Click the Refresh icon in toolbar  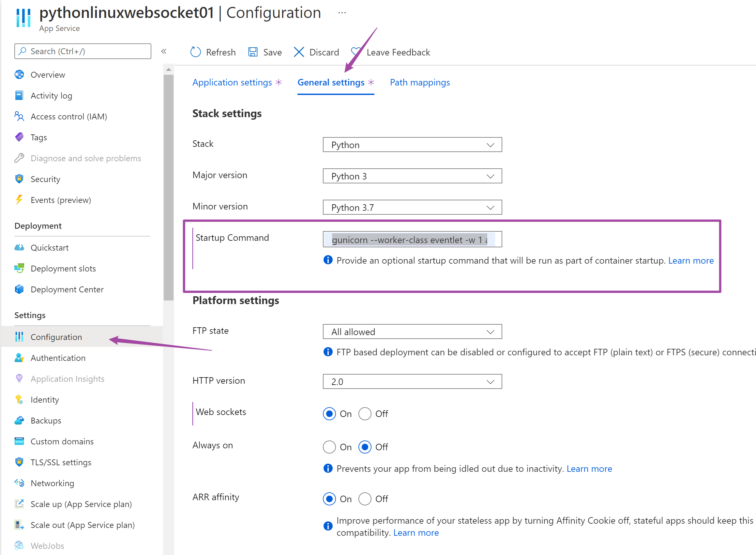(x=195, y=52)
